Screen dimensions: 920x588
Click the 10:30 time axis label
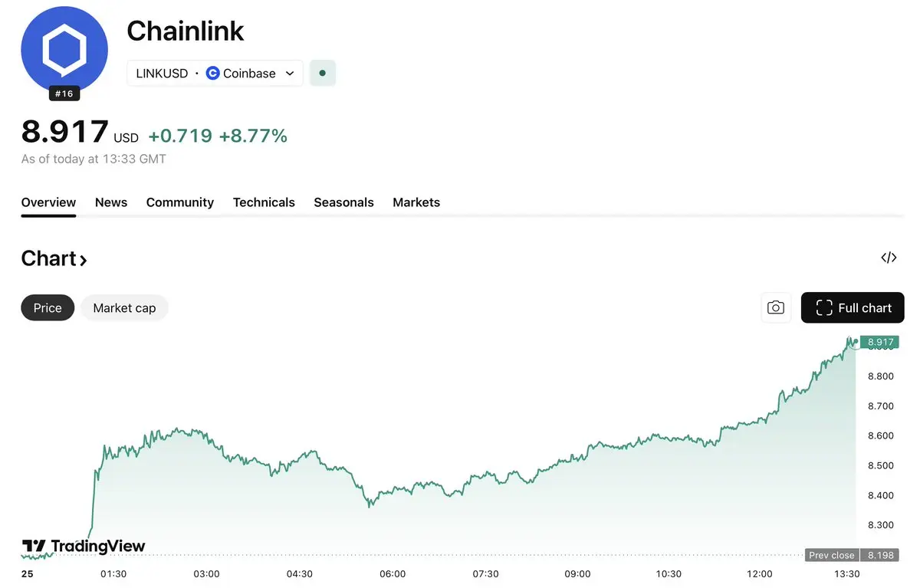pos(669,574)
